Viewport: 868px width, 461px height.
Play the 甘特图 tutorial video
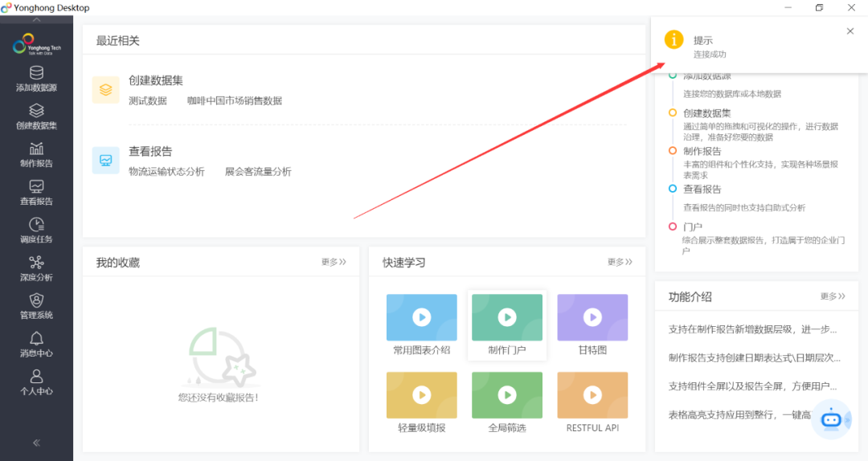pos(592,317)
